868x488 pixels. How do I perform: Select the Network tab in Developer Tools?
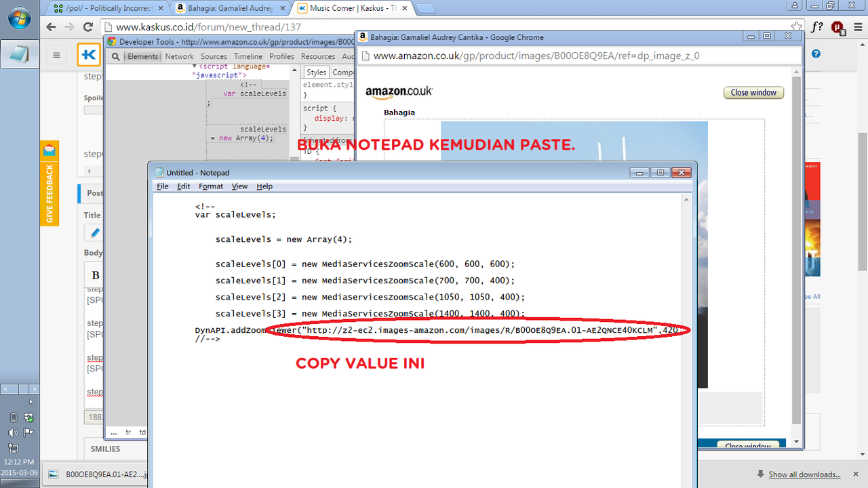click(x=179, y=57)
